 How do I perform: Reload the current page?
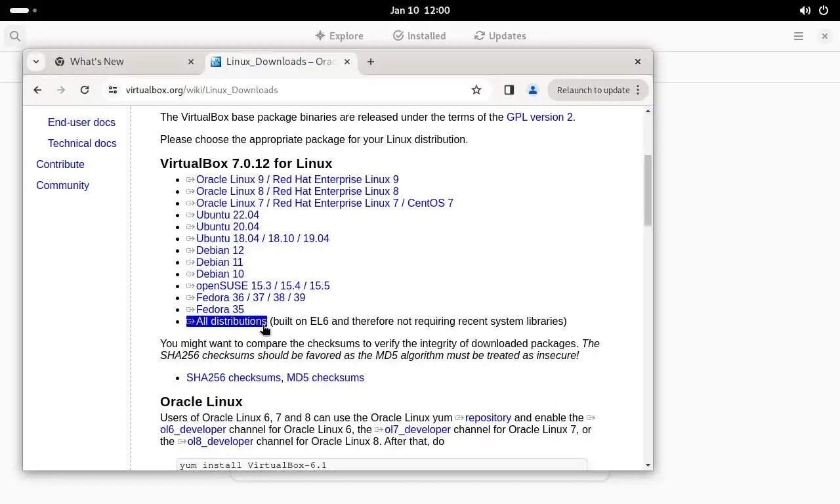pos(85,90)
